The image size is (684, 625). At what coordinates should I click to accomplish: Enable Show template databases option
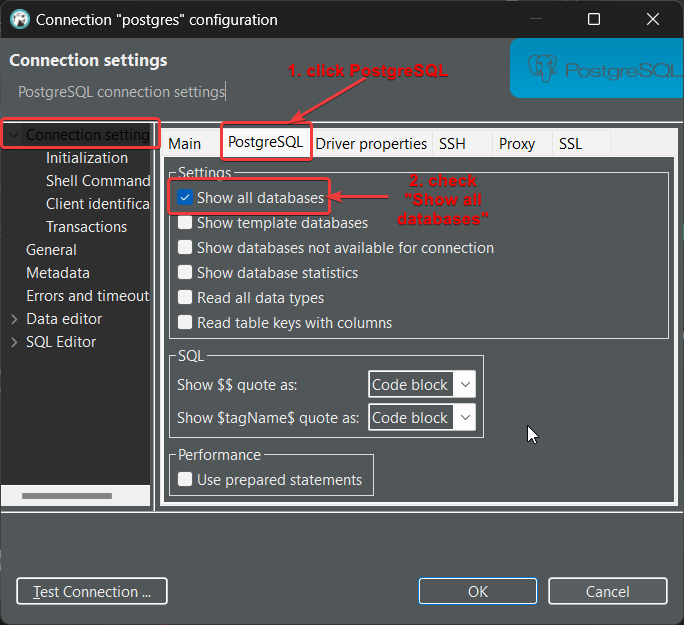click(185, 223)
